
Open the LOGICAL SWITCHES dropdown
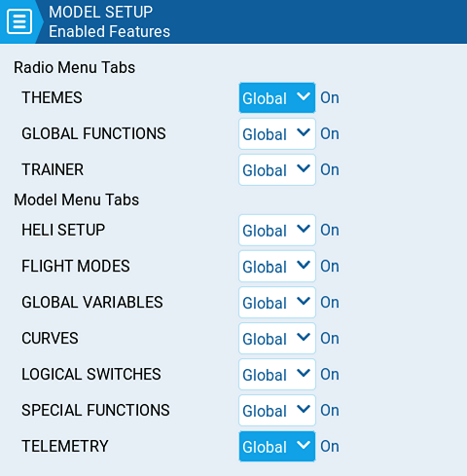(x=277, y=374)
